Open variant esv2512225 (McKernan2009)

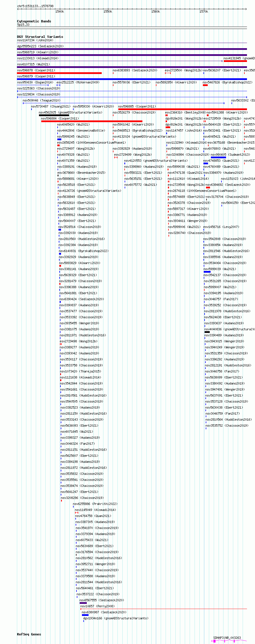78,82
